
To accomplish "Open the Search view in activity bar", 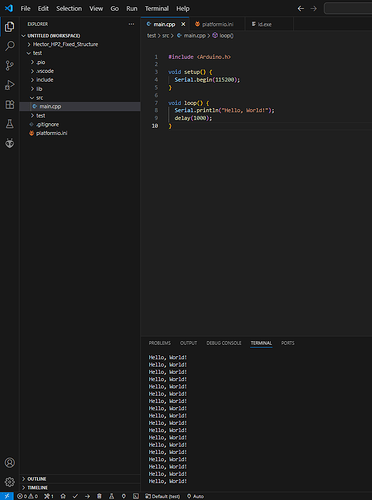I will tap(10, 46).
